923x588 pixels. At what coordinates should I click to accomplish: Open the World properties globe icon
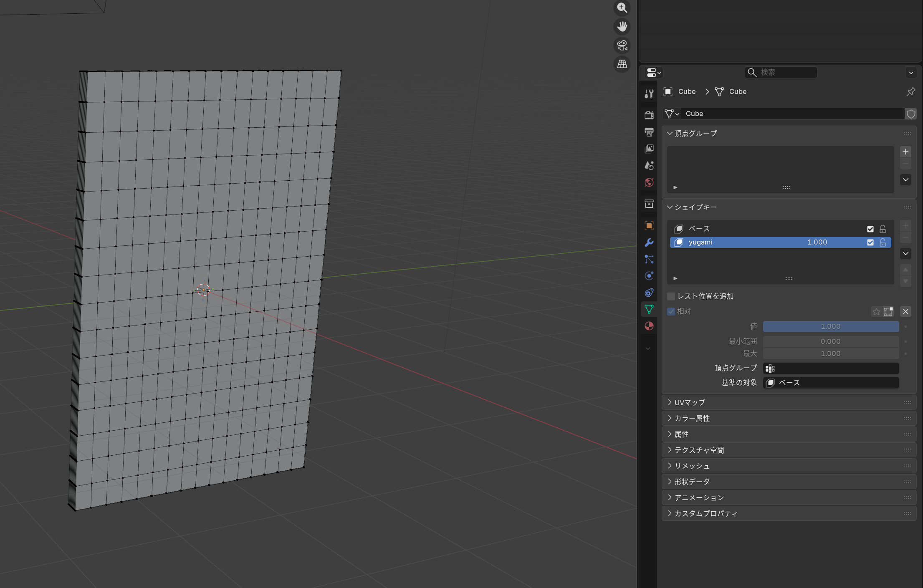(x=649, y=182)
